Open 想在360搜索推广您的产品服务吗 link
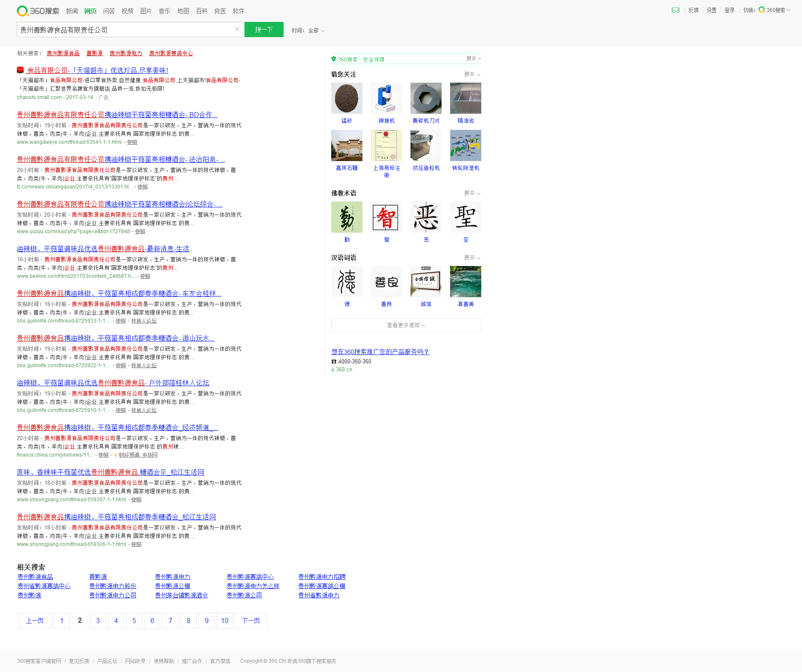The image size is (802, 672). (x=380, y=352)
